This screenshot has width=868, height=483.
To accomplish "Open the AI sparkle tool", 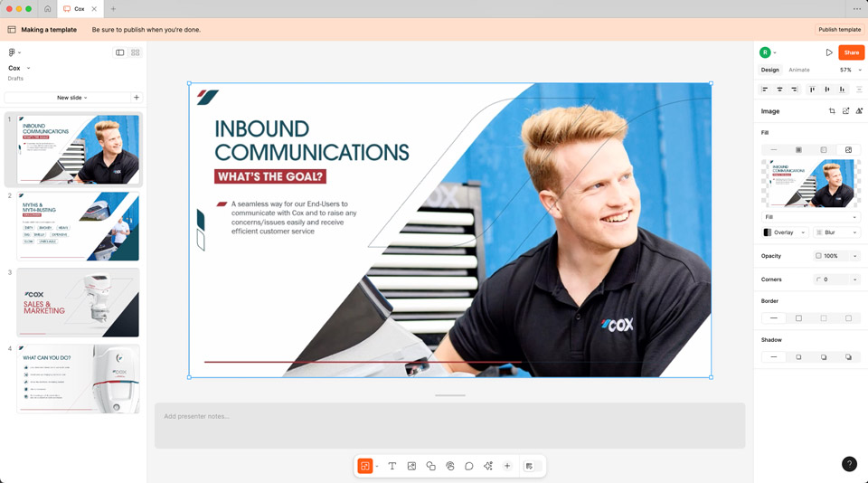I will [488, 466].
